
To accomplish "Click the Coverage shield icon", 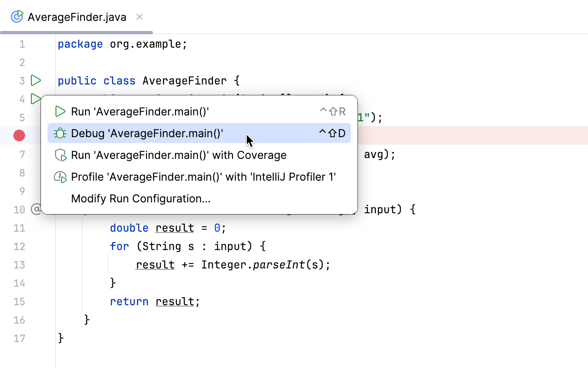I will [x=59, y=155].
